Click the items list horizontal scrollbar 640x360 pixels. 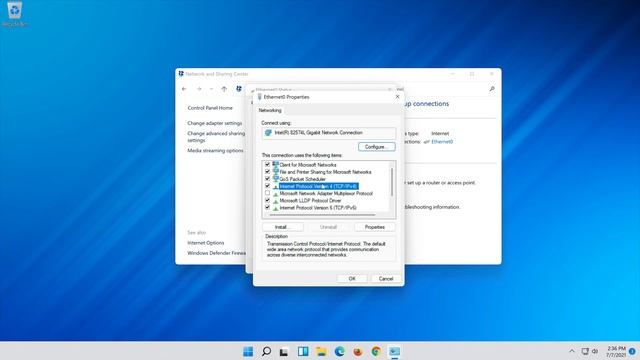322,215
